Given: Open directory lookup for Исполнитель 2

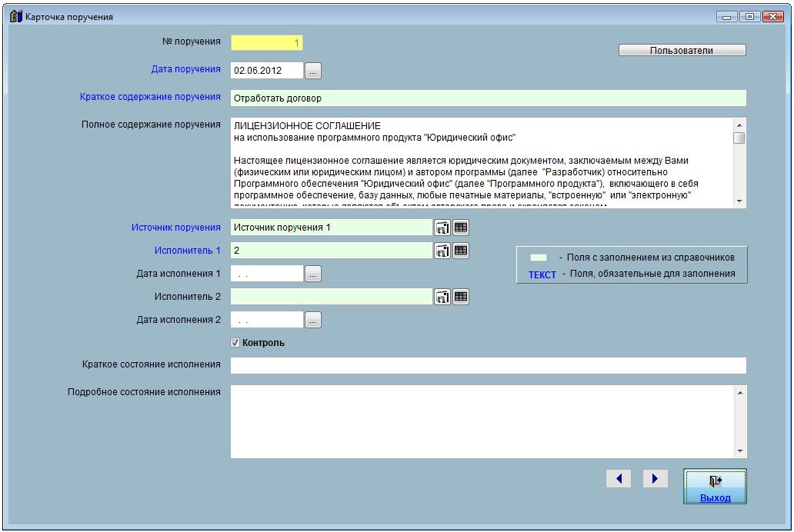Looking at the screenshot, I should click(x=442, y=297).
